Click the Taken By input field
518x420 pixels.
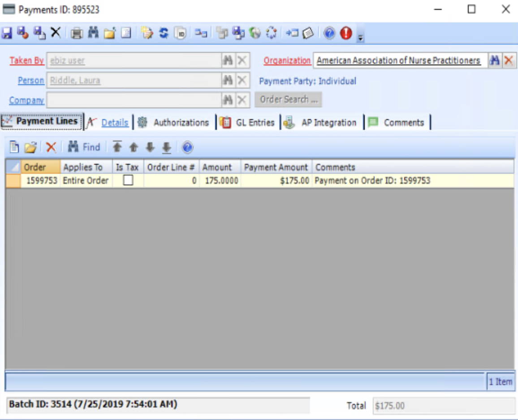(x=134, y=60)
